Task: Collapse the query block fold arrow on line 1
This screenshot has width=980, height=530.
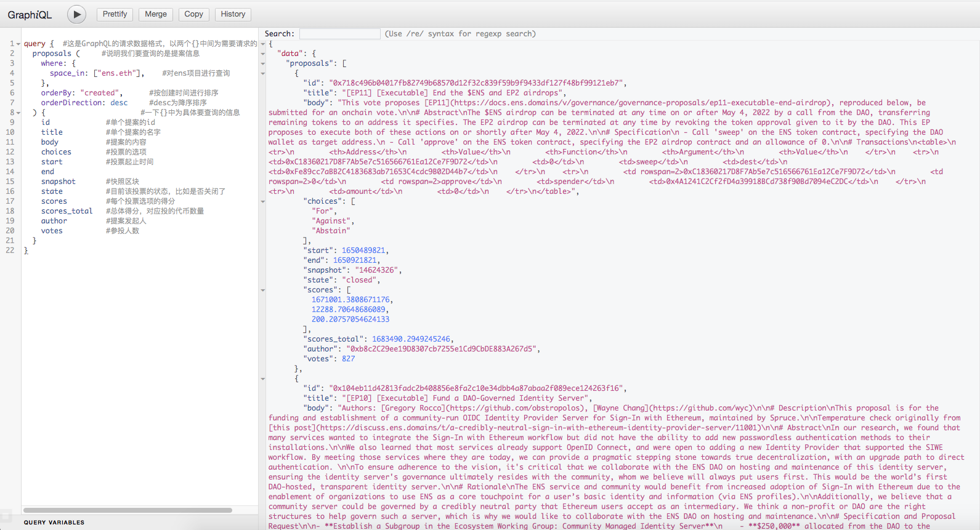Action: tap(18, 44)
